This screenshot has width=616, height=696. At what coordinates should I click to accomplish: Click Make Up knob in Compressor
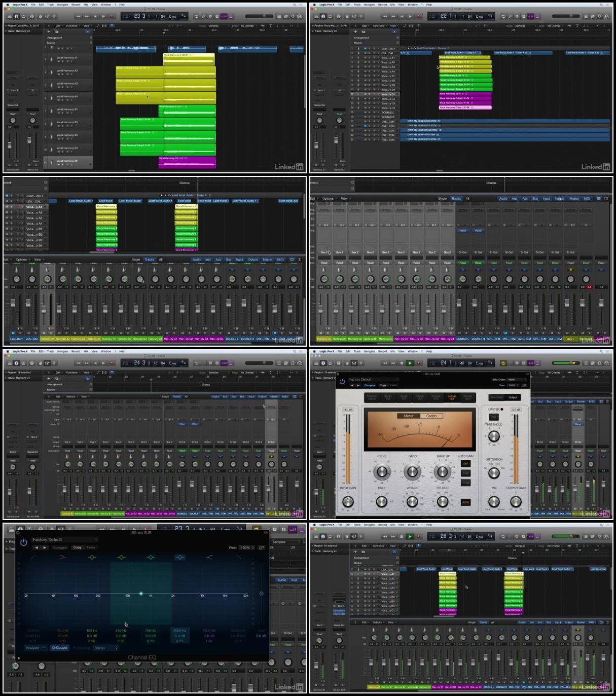click(443, 471)
